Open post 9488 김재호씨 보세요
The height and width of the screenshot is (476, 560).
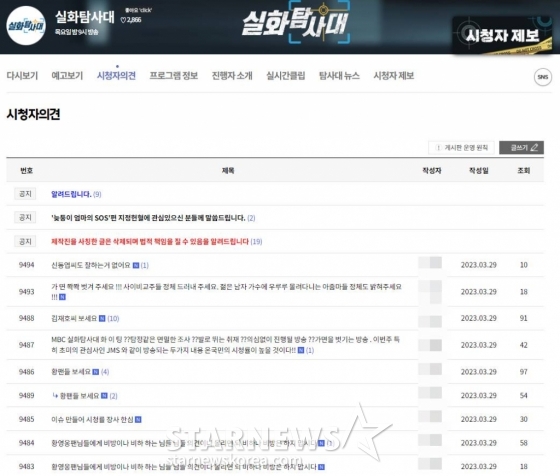(74, 318)
